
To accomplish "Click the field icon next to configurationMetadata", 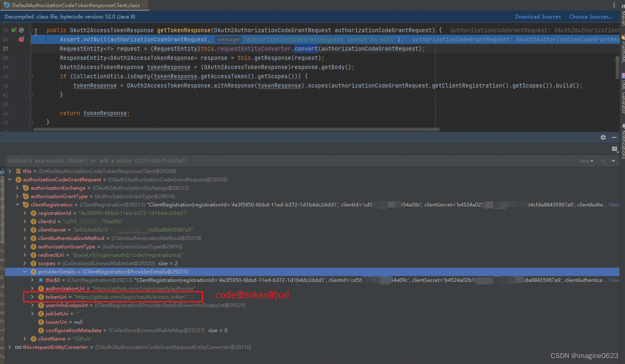I will pyautogui.click(x=41, y=330).
